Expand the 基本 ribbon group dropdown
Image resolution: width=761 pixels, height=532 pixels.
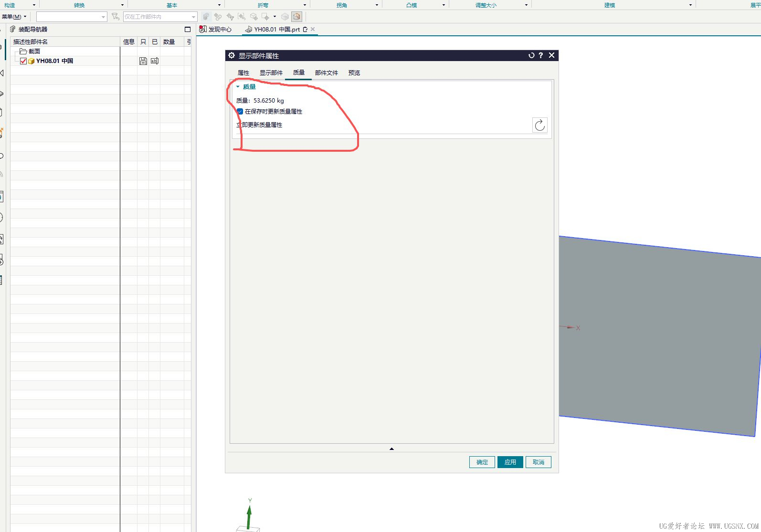tap(219, 5)
